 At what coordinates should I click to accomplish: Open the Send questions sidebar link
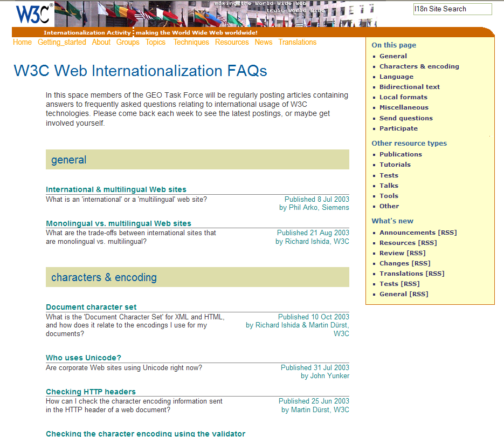(x=406, y=118)
